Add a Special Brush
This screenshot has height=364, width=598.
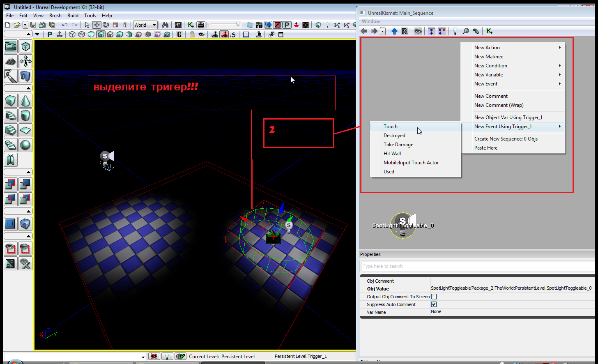pos(11,224)
